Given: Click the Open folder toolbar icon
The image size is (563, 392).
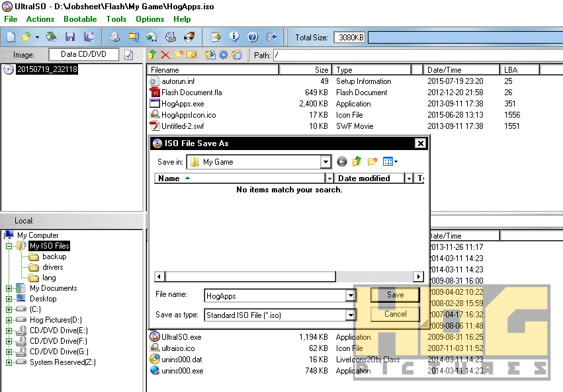Looking at the screenshot, I should coord(26,37).
